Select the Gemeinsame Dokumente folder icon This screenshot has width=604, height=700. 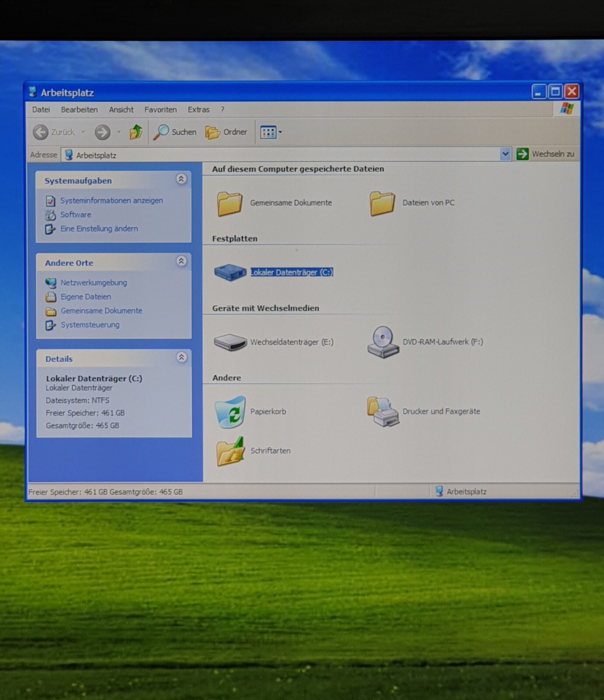(230, 203)
